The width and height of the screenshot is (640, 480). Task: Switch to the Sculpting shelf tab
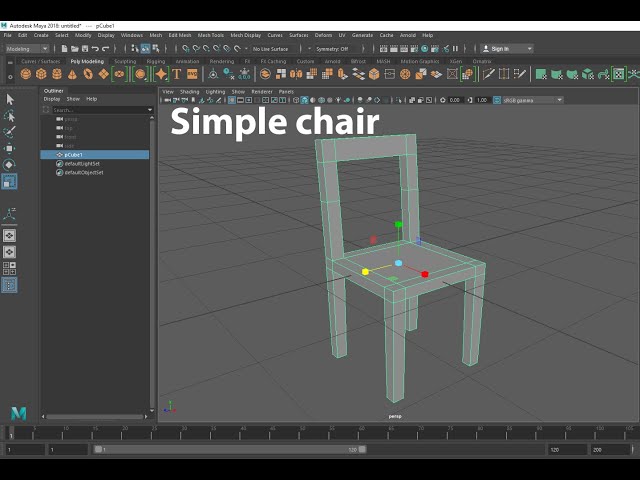click(x=125, y=61)
